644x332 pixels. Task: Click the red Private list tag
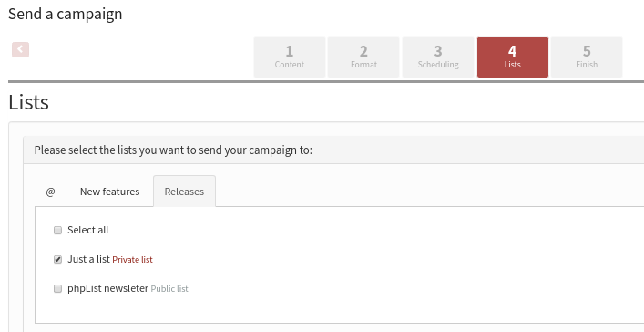click(132, 260)
